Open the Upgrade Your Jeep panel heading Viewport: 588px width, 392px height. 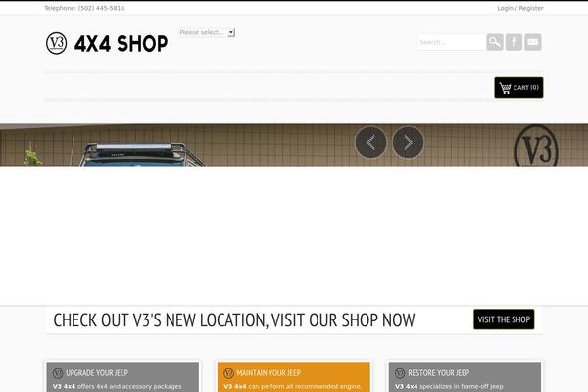[97, 373]
